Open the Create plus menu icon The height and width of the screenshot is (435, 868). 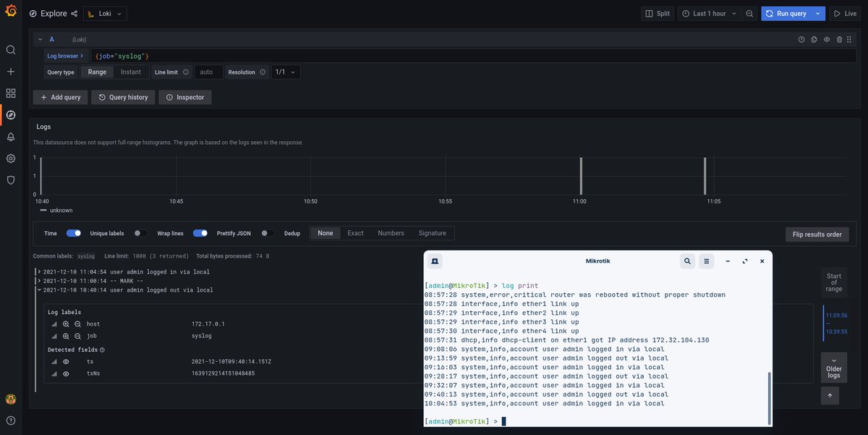click(x=10, y=72)
